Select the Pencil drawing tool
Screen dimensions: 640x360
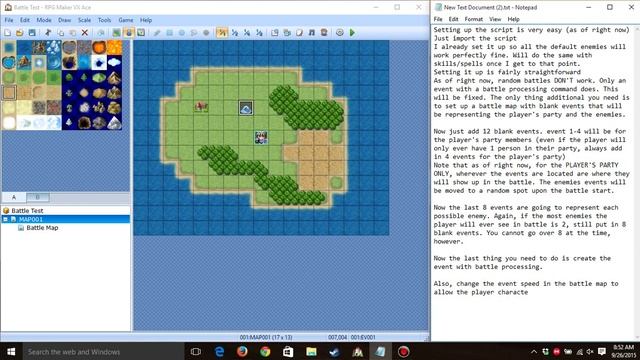point(157,33)
